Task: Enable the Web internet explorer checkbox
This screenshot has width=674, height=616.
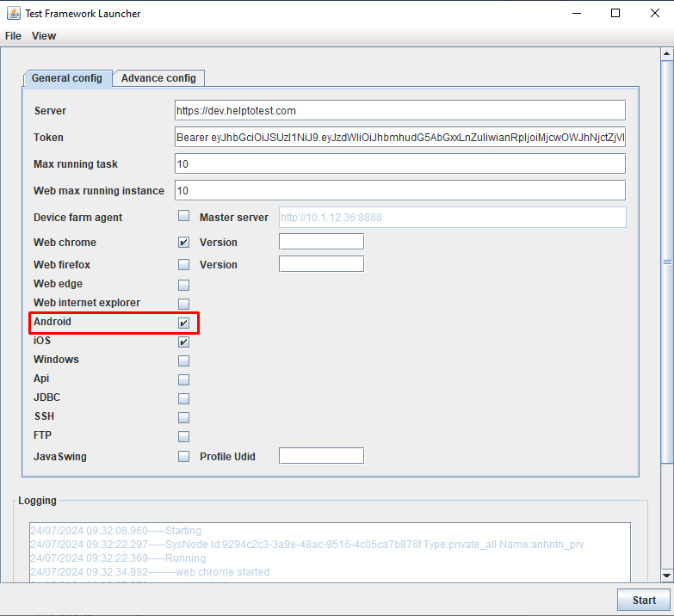Action: pos(183,304)
